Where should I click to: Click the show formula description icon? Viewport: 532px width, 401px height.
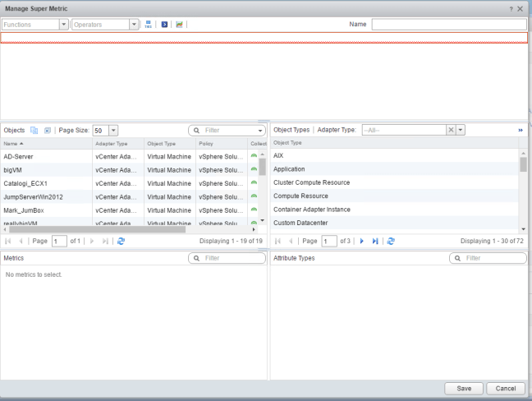[x=163, y=25]
